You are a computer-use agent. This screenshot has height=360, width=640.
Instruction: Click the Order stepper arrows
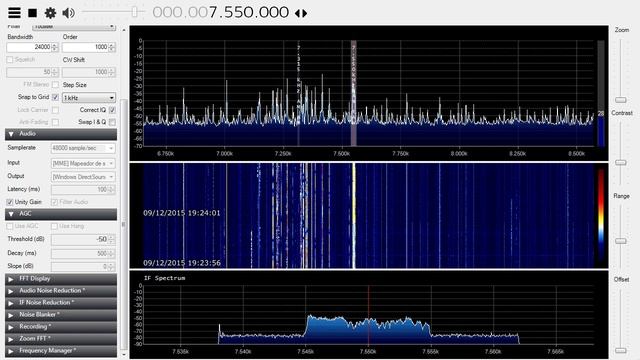click(112, 47)
